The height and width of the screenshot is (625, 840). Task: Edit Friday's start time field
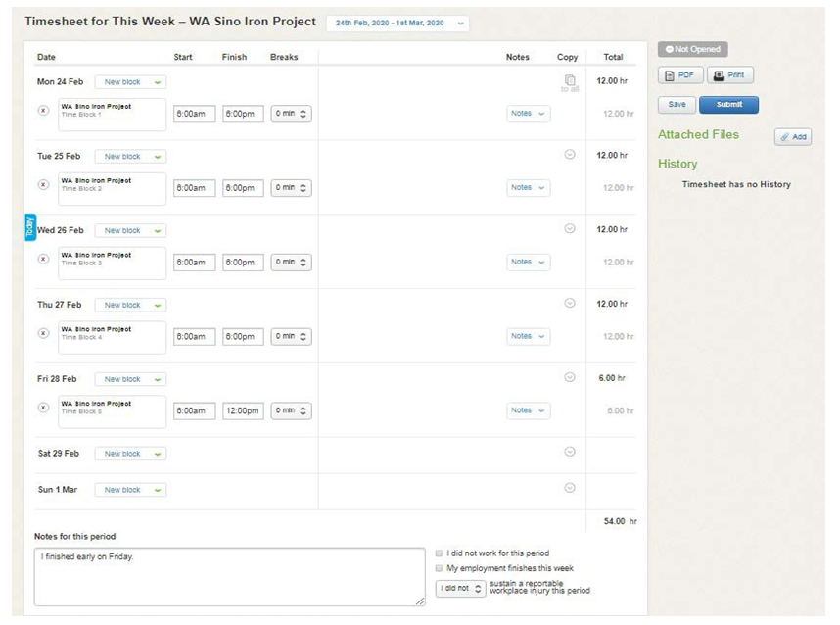[195, 411]
